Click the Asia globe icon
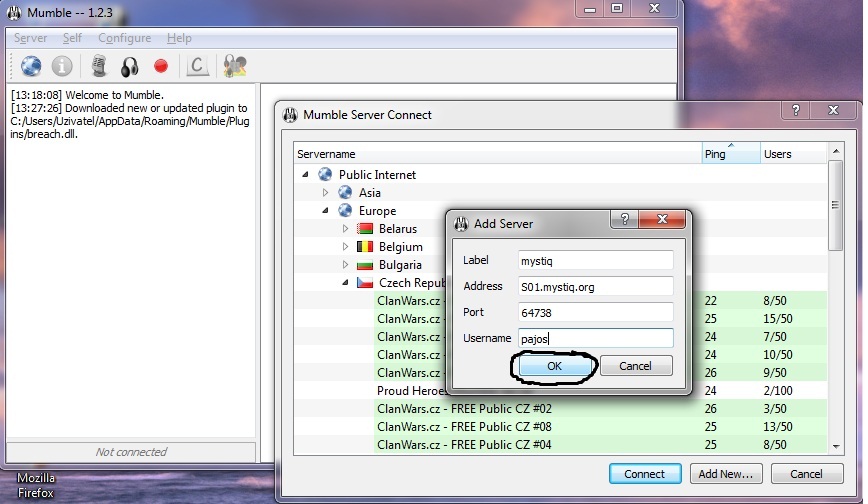 pos(345,193)
